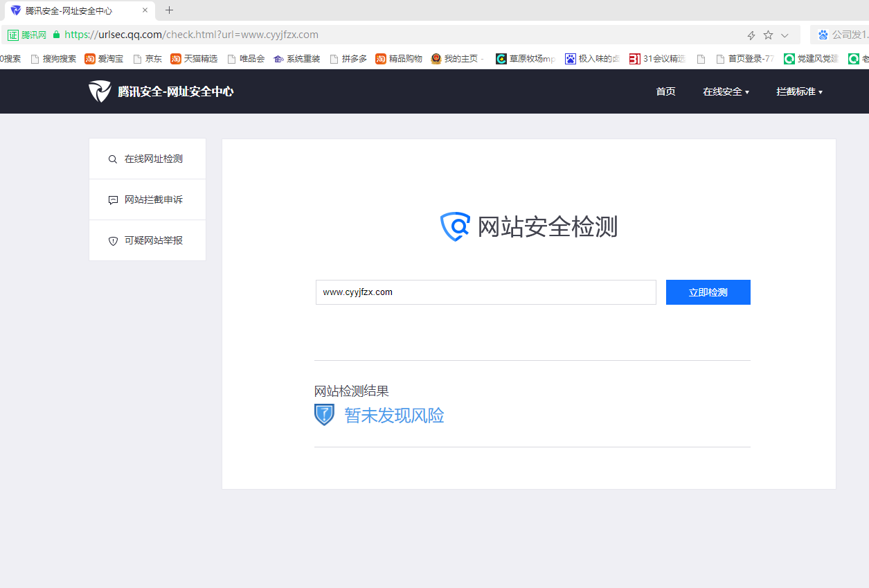
Task: Open 首页登录 bookmark
Action: pyautogui.click(x=745, y=59)
